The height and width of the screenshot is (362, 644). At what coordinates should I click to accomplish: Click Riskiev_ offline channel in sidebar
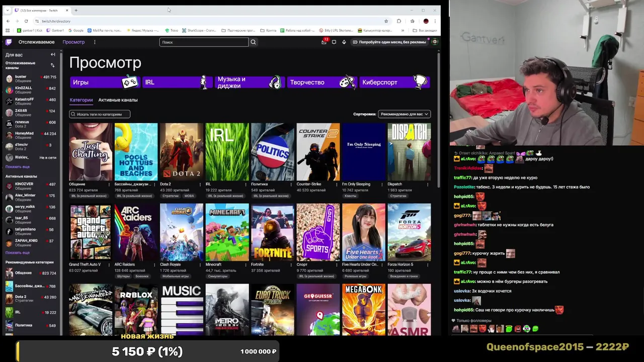pyautogui.click(x=31, y=158)
